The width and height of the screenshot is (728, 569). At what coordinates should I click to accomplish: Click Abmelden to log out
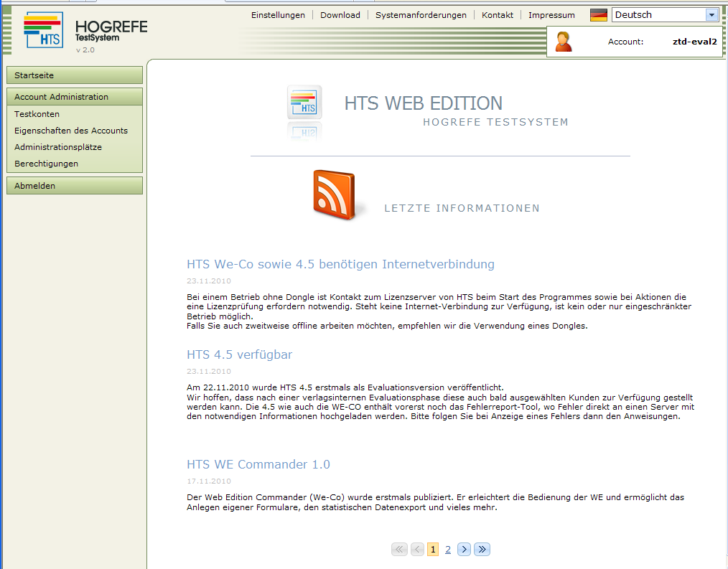click(74, 186)
